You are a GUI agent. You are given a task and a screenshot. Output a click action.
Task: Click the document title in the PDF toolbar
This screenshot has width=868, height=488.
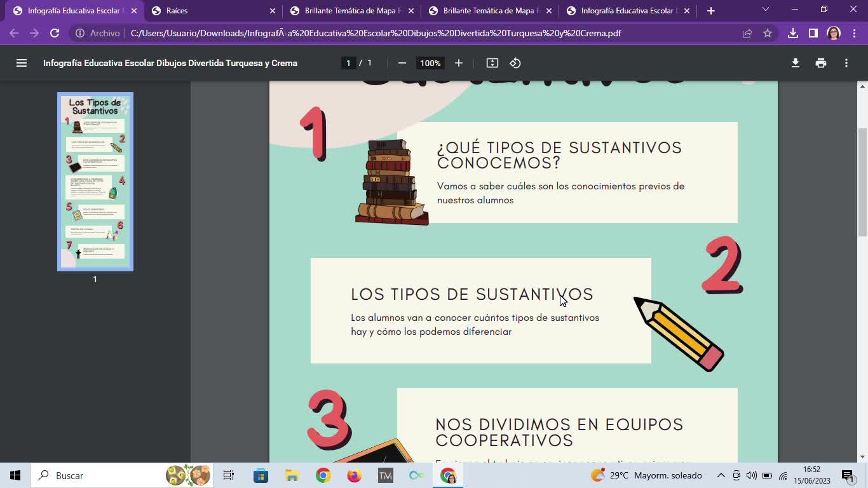click(x=170, y=63)
